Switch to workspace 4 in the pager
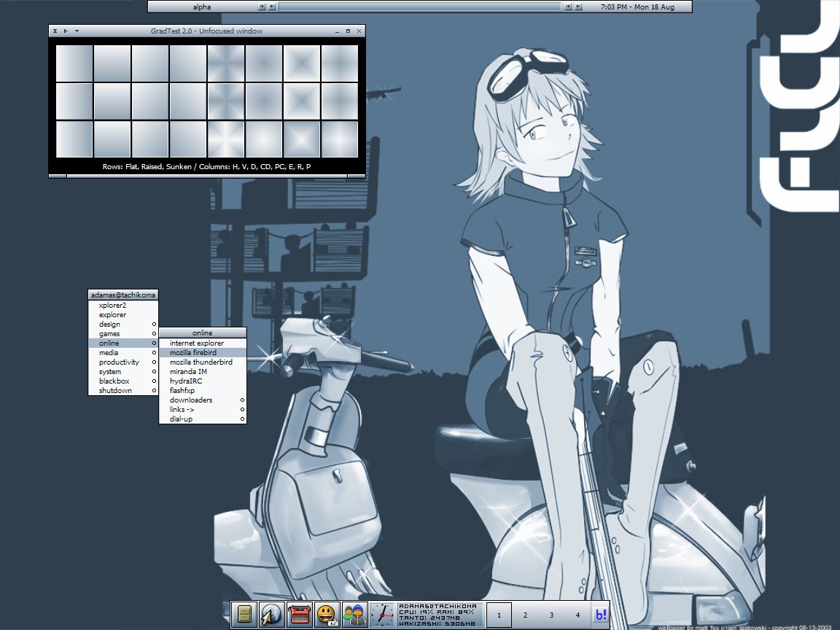The height and width of the screenshot is (630, 840). 577,615
